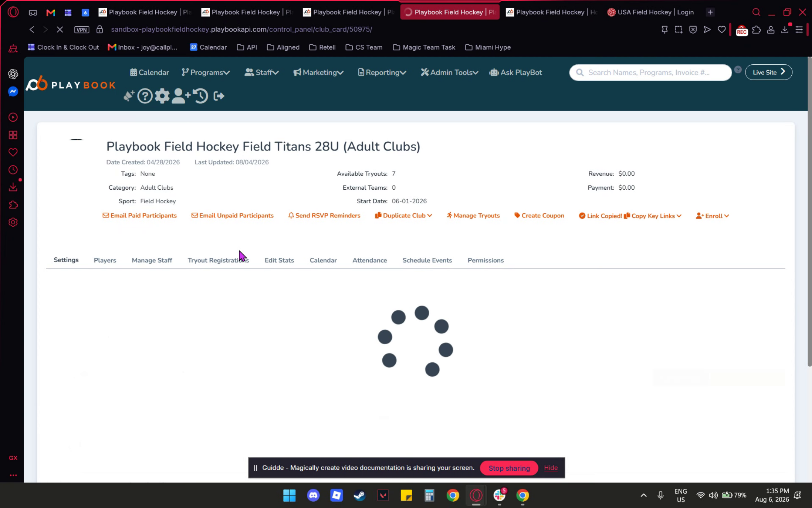Click Create Coupon

click(x=539, y=216)
